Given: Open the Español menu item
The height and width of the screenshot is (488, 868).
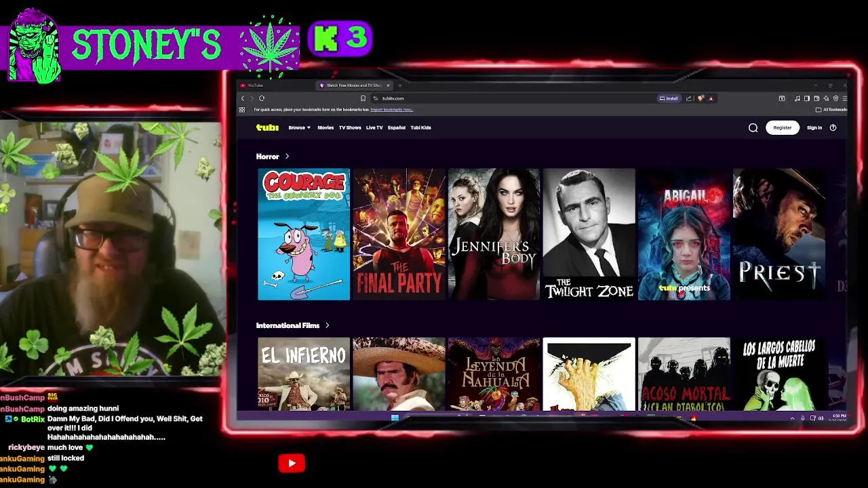Looking at the screenshot, I should coord(397,127).
